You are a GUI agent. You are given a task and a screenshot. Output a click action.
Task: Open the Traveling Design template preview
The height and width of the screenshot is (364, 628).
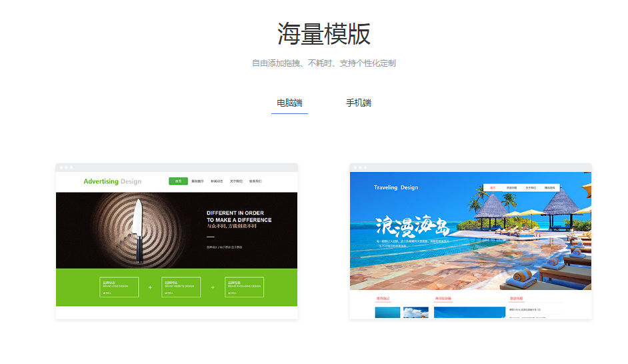[471, 241]
